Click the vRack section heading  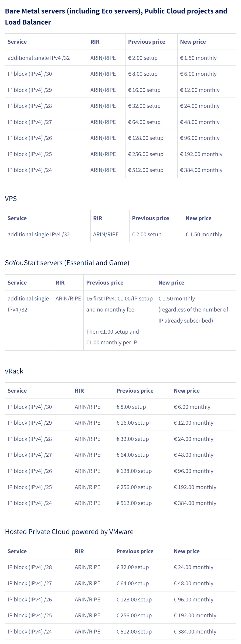[14, 371]
